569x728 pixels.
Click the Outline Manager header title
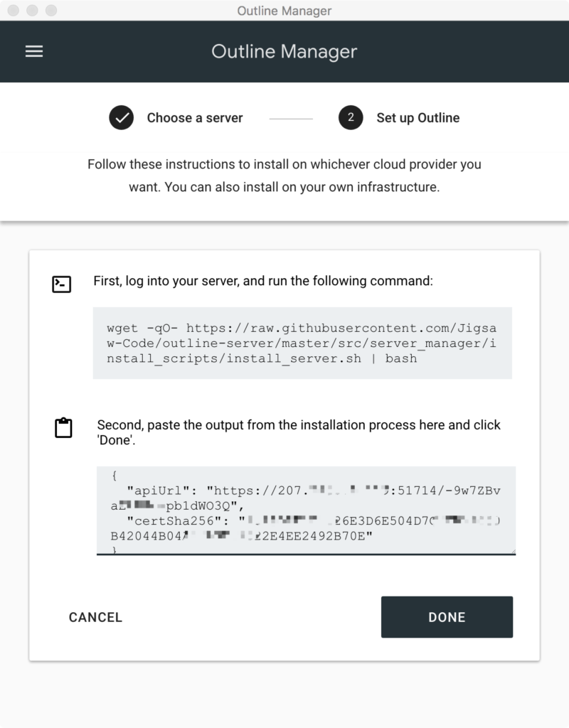[284, 51]
